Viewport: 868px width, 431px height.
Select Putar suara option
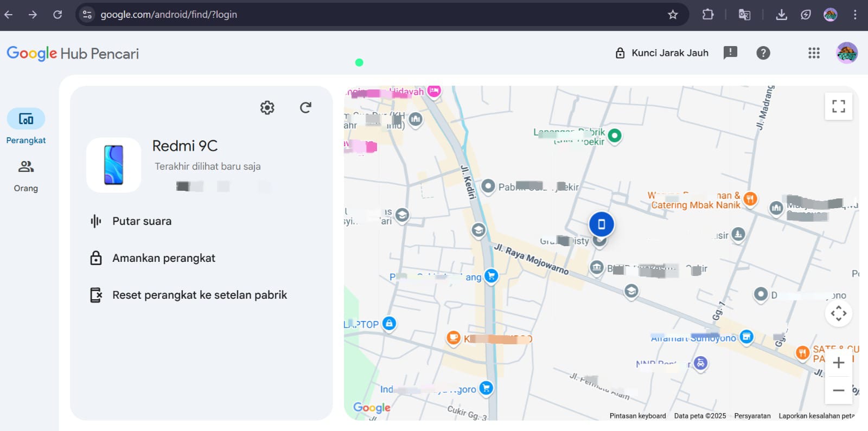pos(142,221)
